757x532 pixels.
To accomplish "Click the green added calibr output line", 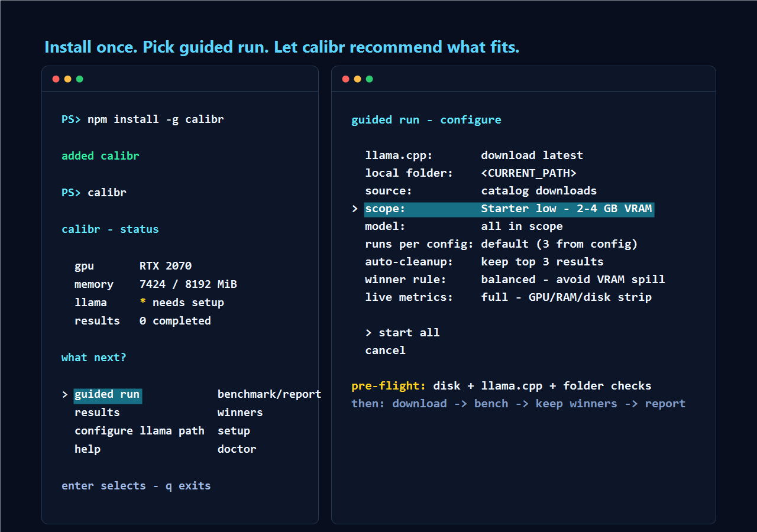I will coord(101,156).
